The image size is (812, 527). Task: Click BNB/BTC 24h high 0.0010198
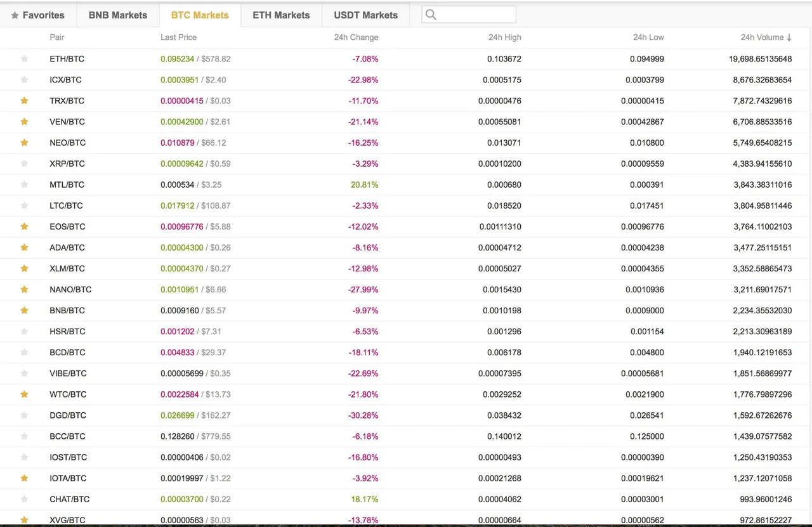point(502,310)
